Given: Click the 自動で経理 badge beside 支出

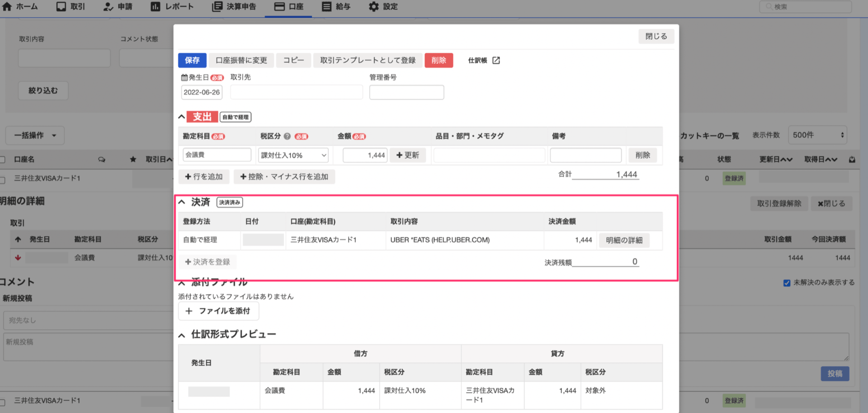Looking at the screenshot, I should point(236,117).
